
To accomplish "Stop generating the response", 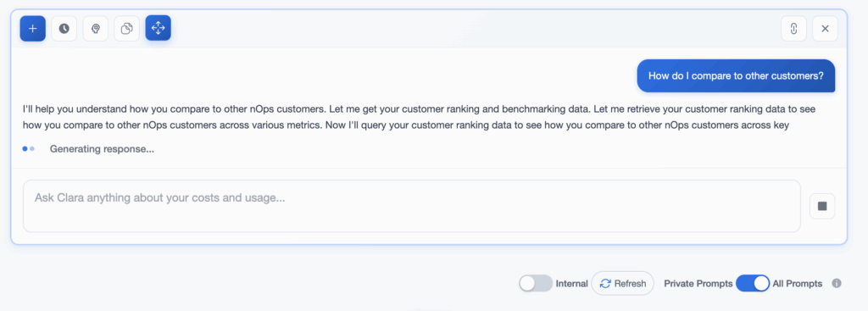I will [822, 206].
